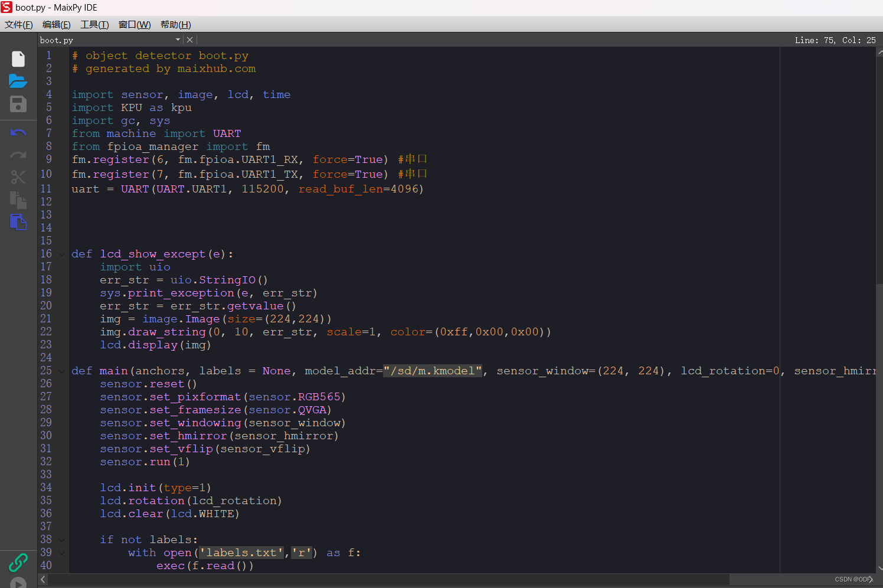This screenshot has height=588, width=883.
Task: Click the Paste clipboard icon
Action: [18, 222]
